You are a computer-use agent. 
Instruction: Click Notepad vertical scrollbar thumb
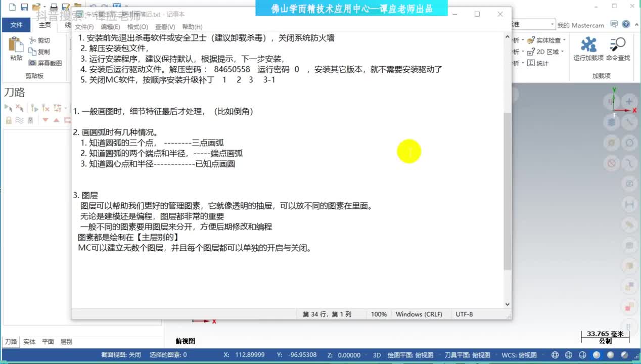coord(508,191)
